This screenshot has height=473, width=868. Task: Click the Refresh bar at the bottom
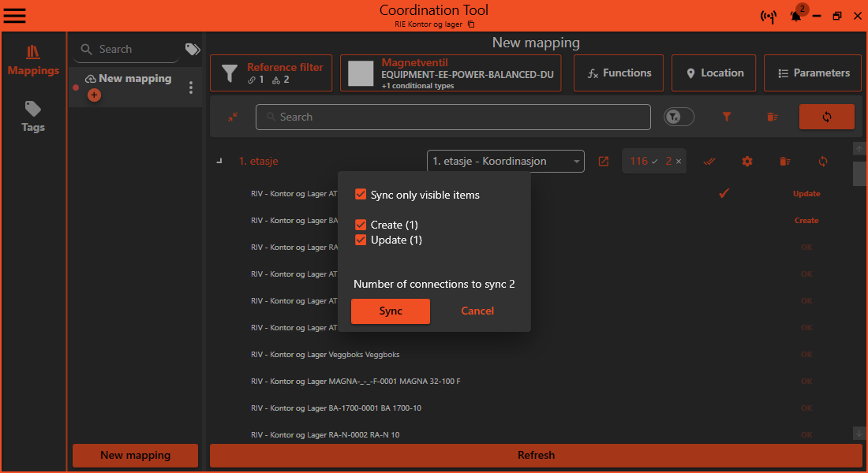[x=536, y=455]
